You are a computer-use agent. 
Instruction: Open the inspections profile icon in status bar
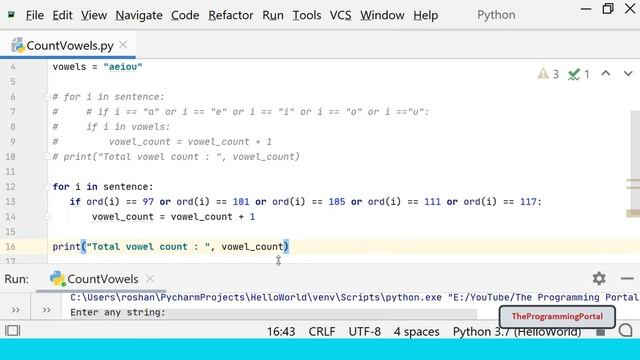click(x=625, y=330)
